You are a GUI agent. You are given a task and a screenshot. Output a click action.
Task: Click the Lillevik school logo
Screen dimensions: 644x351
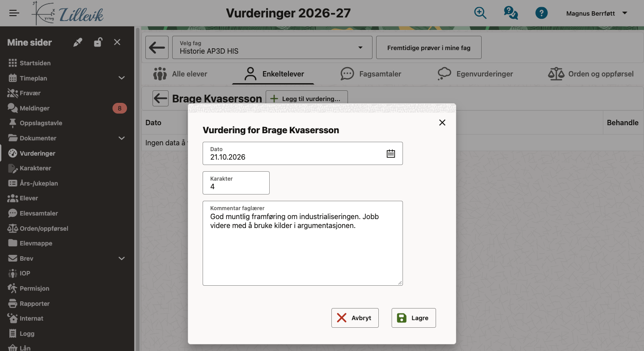(x=68, y=13)
